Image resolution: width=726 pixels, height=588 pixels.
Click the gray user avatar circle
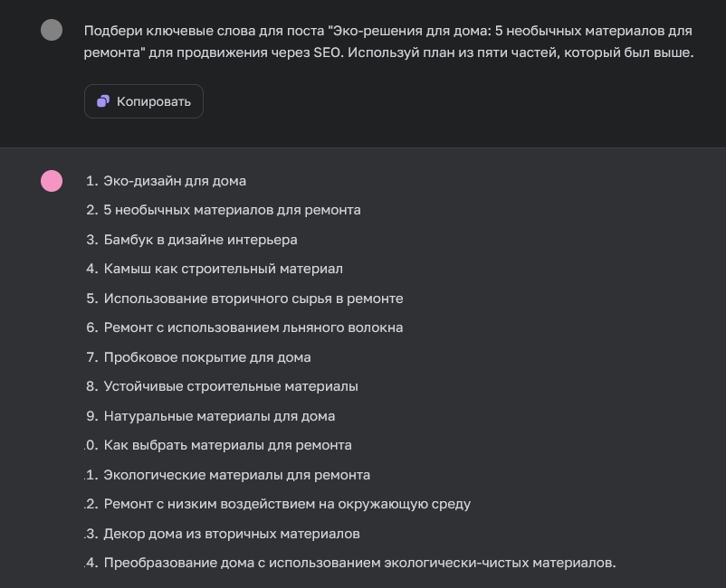click(52, 31)
